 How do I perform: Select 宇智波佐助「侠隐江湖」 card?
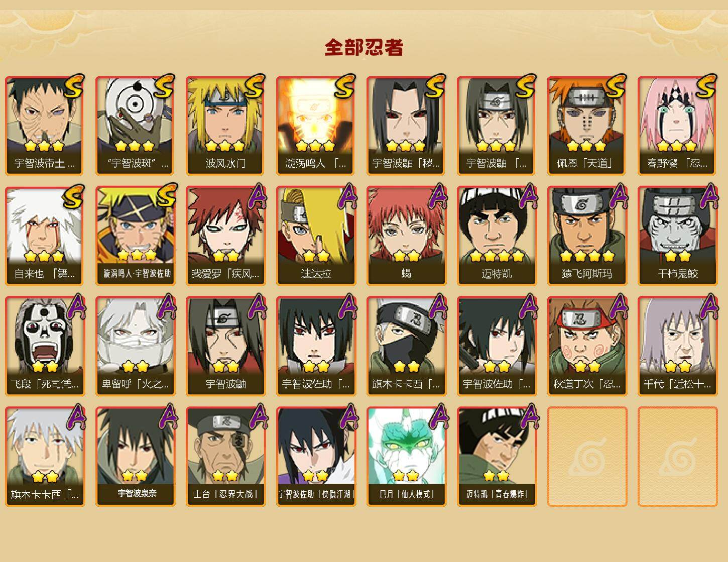coord(316,457)
